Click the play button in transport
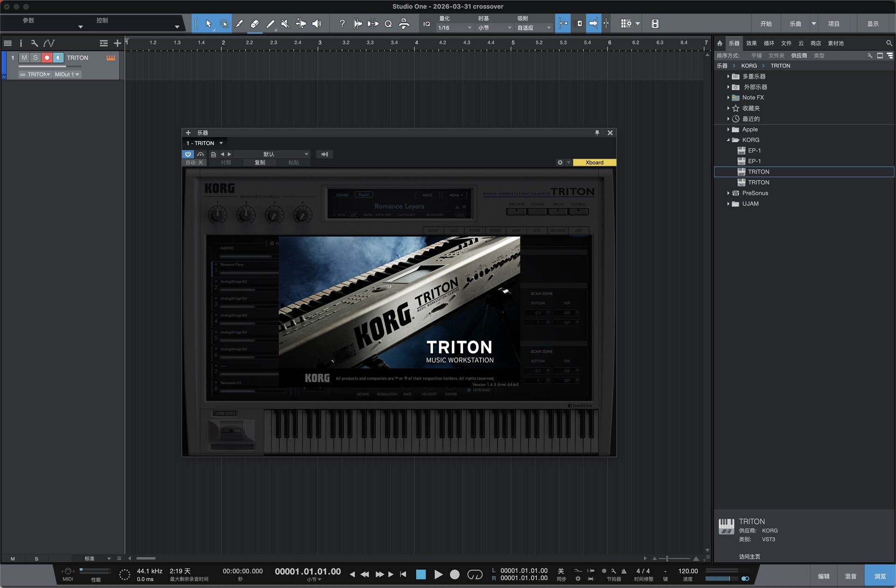Viewport: 896px width, 588px height. coord(438,574)
